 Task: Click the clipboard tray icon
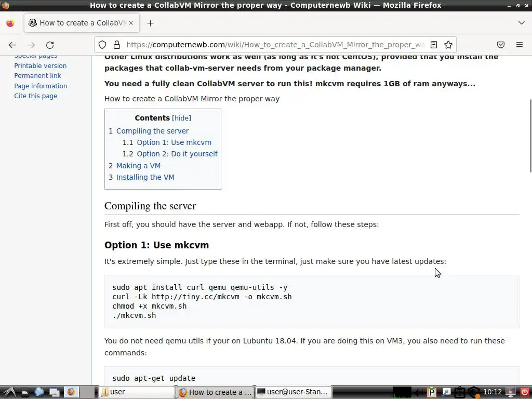[x=459, y=392]
